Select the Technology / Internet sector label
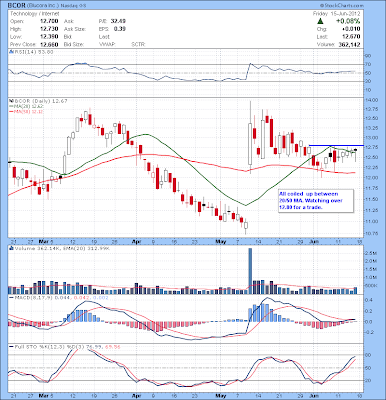The height and width of the screenshot is (400, 386). [35, 14]
